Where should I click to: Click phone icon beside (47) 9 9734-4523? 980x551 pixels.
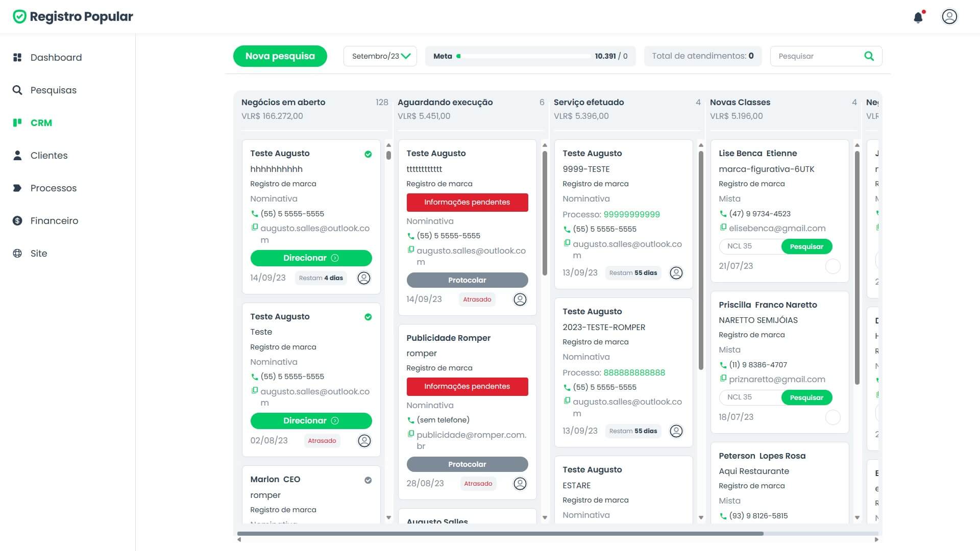point(723,214)
